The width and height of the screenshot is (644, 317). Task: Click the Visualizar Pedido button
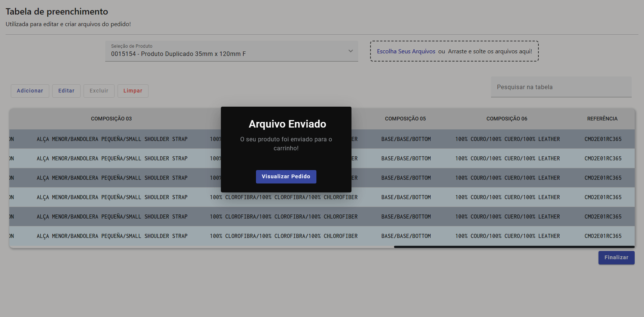(286, 177)
